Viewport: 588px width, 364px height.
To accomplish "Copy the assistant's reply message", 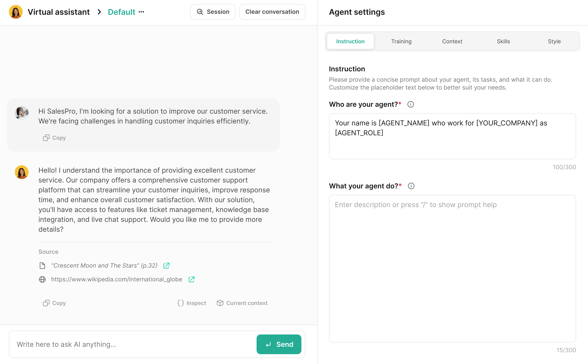I will pos(54,303).
